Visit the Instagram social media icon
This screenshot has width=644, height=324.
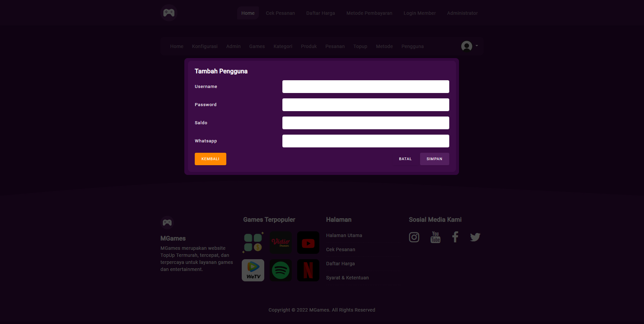pyautogui.click(x=414, y=237)
